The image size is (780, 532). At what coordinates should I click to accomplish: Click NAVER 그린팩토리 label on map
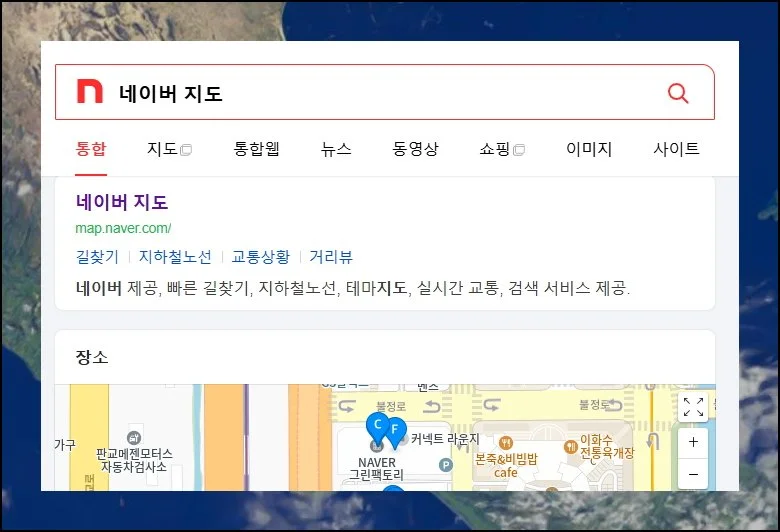click(377, 468)
